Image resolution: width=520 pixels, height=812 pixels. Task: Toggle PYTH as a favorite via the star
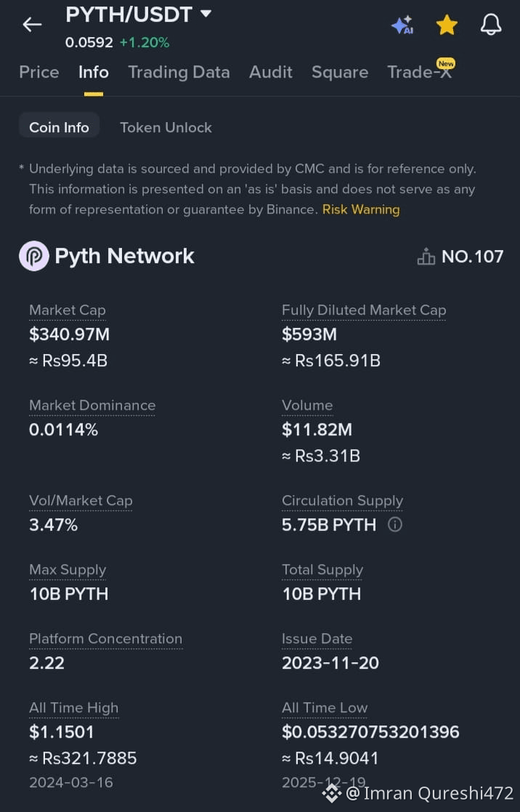coord(447,24)
